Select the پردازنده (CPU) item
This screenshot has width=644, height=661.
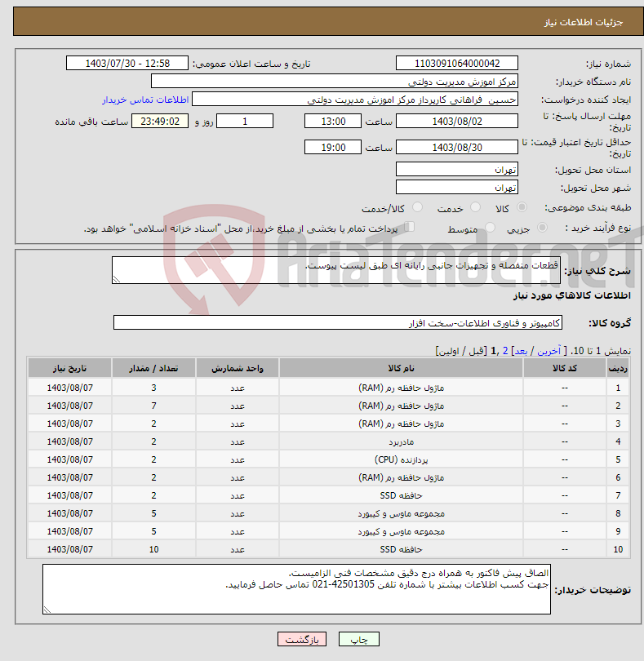point(401,460)
